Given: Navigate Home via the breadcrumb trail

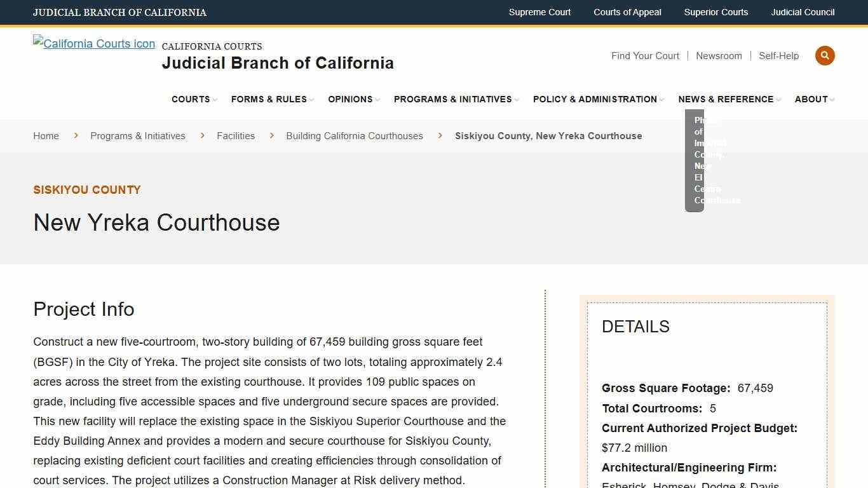Looking at the screenshot, I should point(46,135).
